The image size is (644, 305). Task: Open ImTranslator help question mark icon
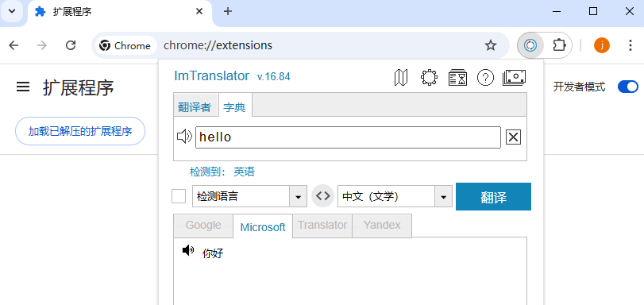coord(485,77)
